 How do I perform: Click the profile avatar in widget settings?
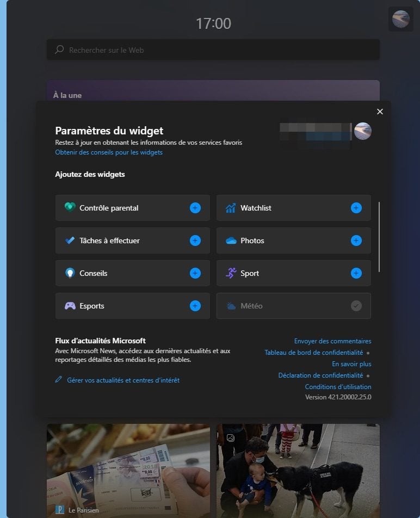click(x=362, y=131)
